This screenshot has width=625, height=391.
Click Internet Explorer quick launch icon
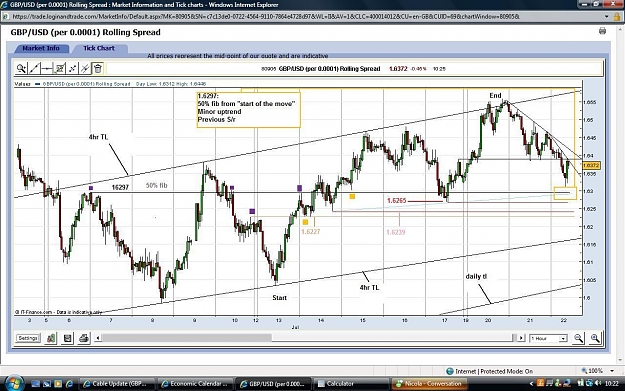point(69,384)
